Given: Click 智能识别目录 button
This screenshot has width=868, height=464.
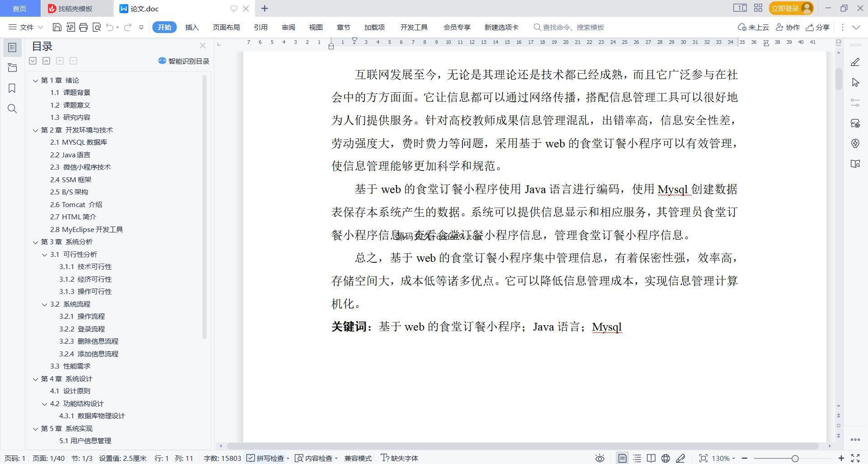Looking at the screenshot, I should click(x=184, y=61).
